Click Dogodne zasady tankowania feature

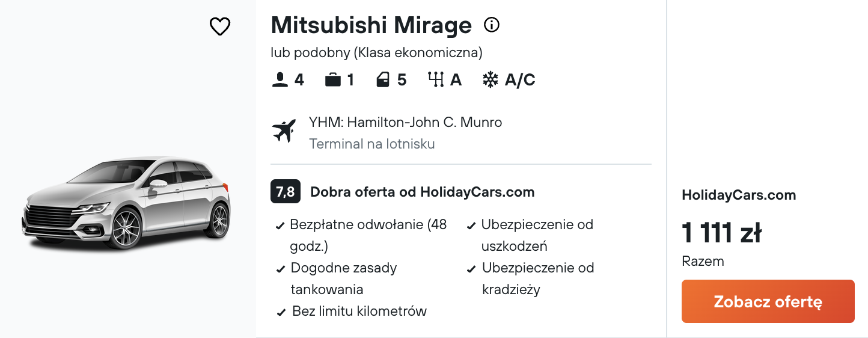[337, 278]
